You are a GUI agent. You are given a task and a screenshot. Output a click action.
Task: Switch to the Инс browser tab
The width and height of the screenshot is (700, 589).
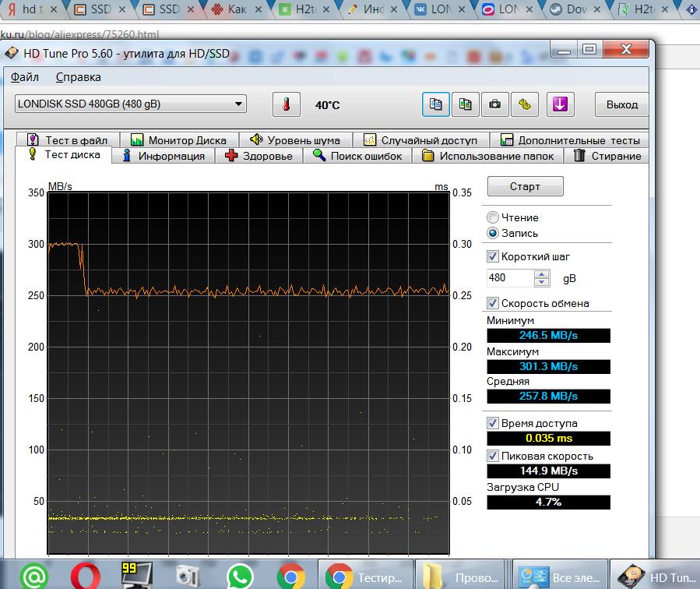tap(371, 9)
